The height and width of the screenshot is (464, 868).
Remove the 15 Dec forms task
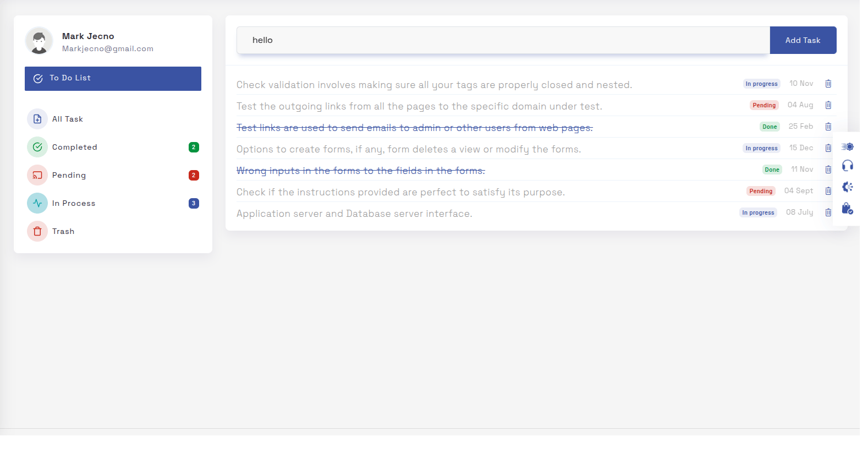828,148
